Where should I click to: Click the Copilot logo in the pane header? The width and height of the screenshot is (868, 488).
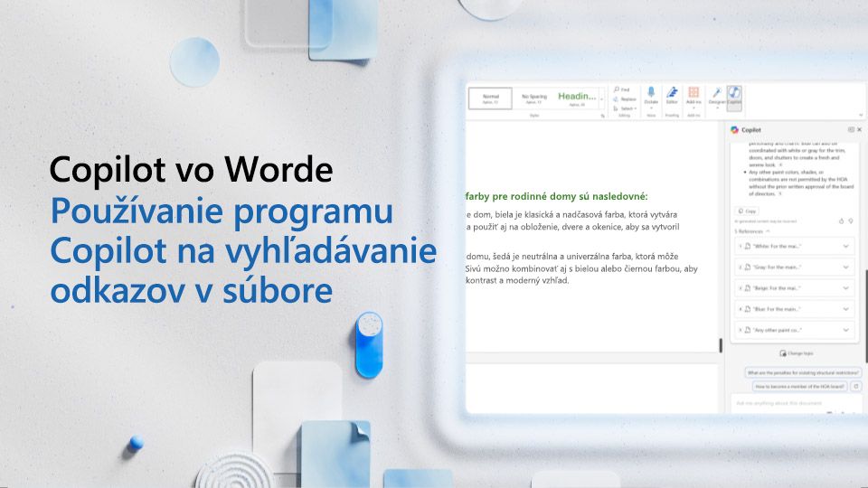[734, 129]
